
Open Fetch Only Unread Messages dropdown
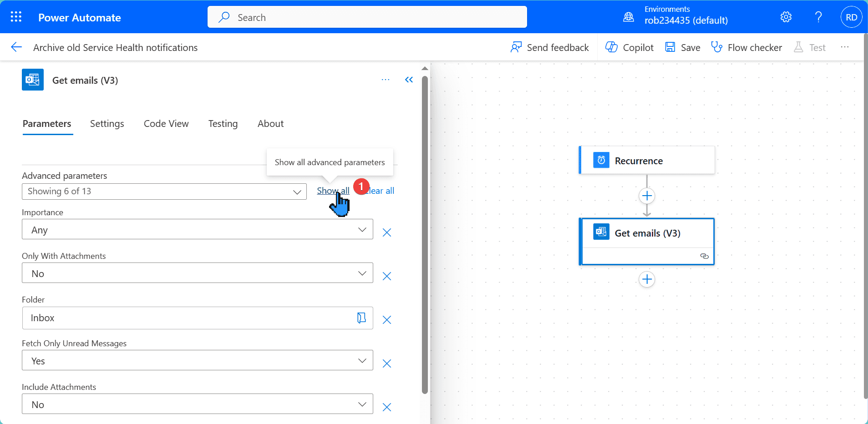pos(198,360)
